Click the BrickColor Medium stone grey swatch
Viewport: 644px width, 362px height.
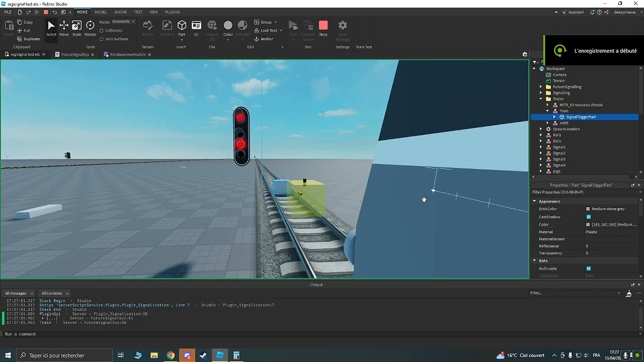coord(588,209)
